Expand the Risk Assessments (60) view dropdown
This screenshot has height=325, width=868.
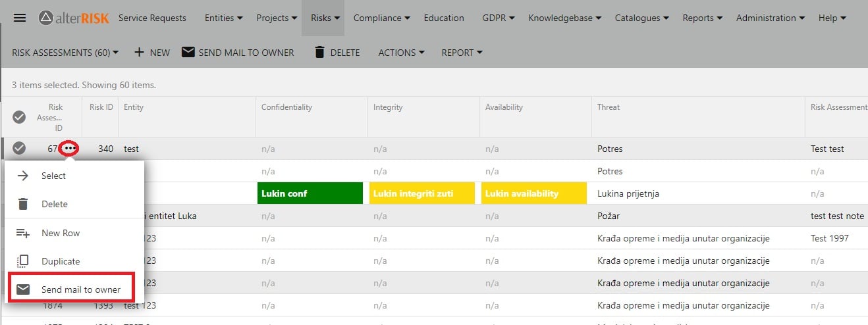(x=65, y=53)
